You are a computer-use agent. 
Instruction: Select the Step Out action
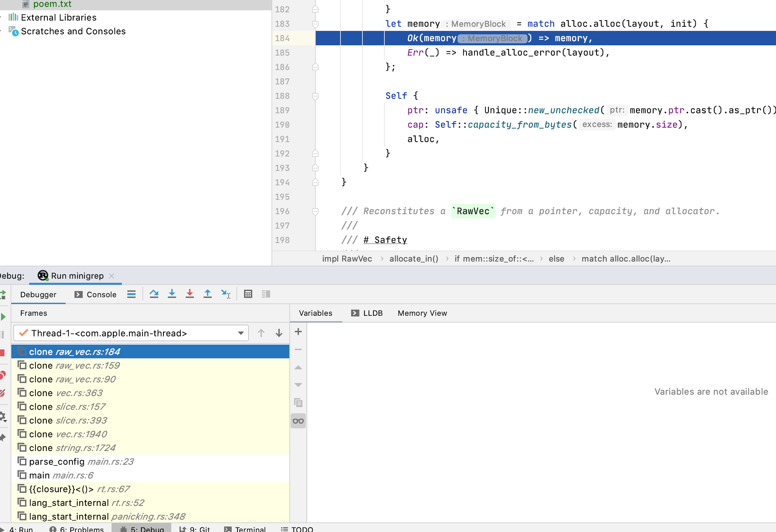pos(208,294)
